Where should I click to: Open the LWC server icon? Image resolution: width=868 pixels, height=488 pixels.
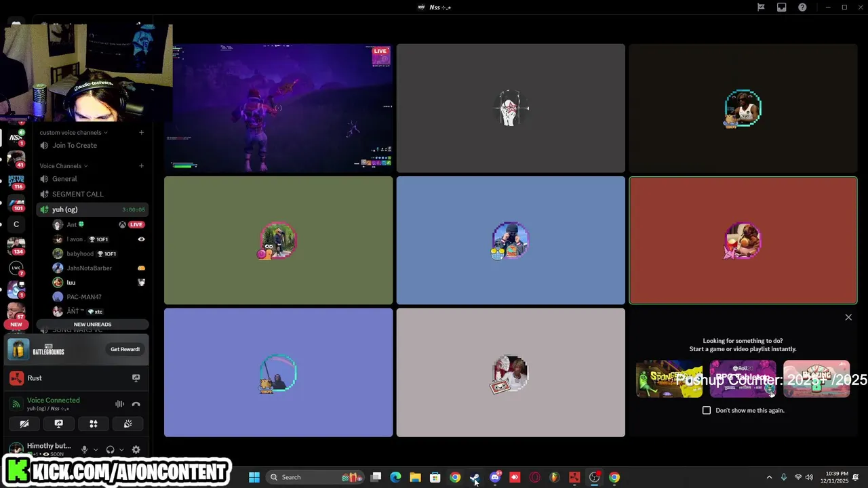(16, 268)
